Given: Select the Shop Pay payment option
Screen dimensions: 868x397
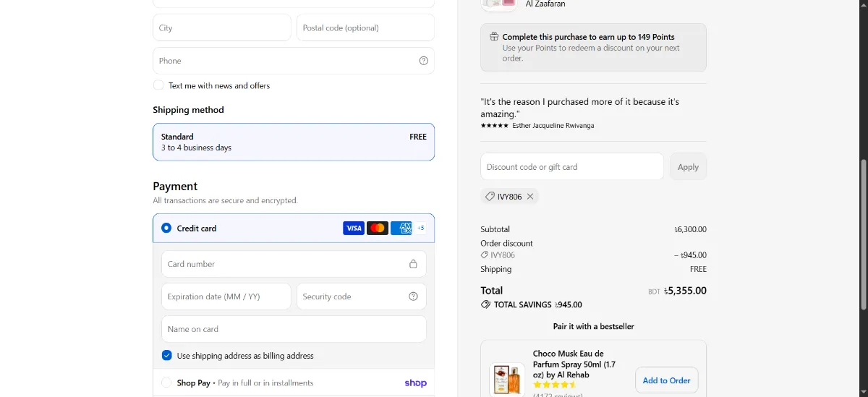Looking at the screenshot, I should (166, 383).
